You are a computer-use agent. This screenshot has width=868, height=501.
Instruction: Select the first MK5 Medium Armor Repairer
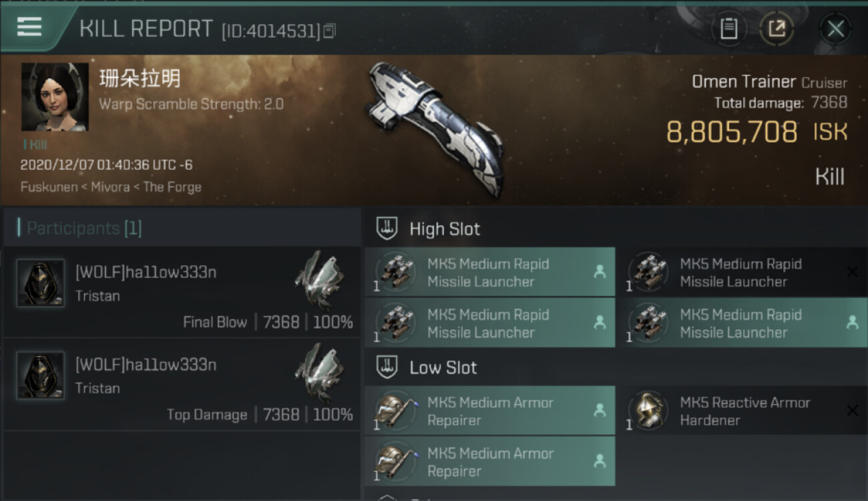tap(489, 411)
